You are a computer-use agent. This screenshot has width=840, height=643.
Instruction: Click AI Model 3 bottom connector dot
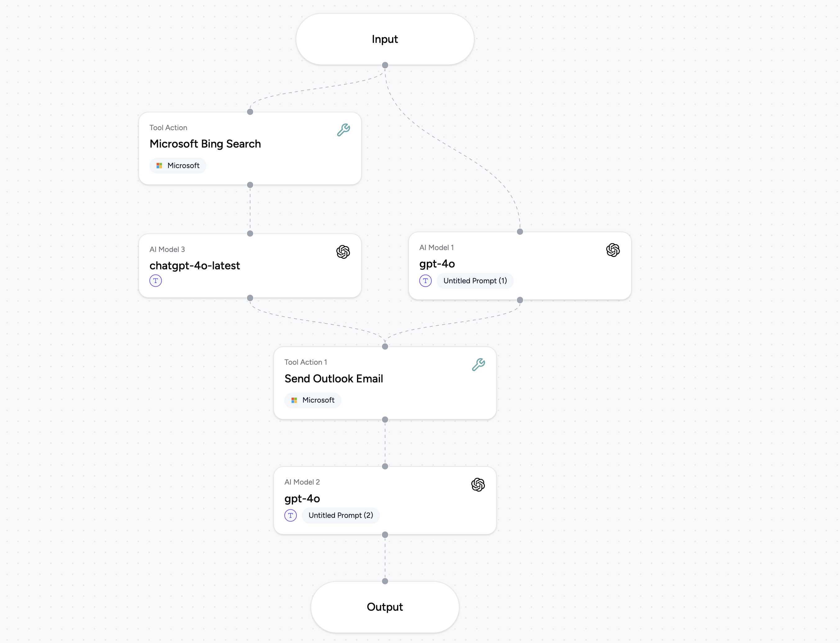pos(250,298)
